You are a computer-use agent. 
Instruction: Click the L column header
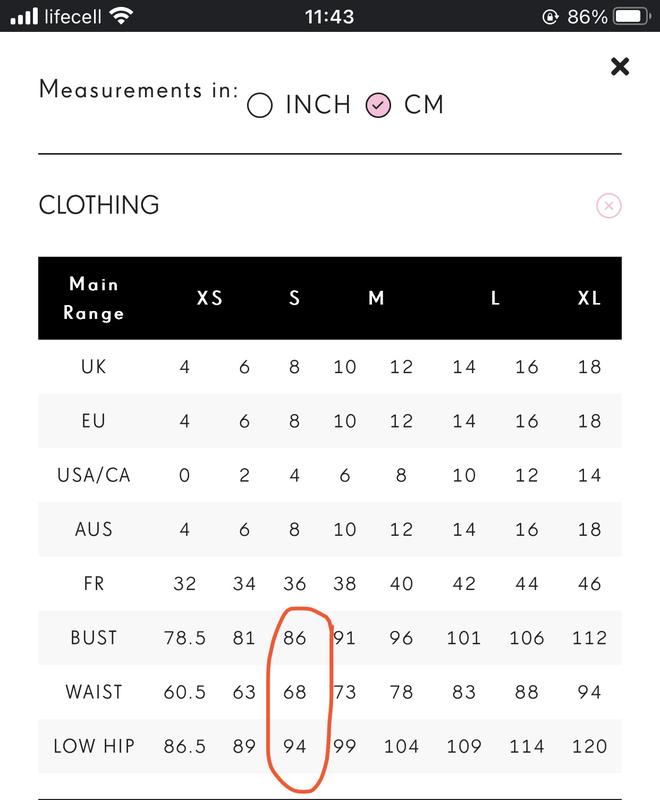pos(495,298)
